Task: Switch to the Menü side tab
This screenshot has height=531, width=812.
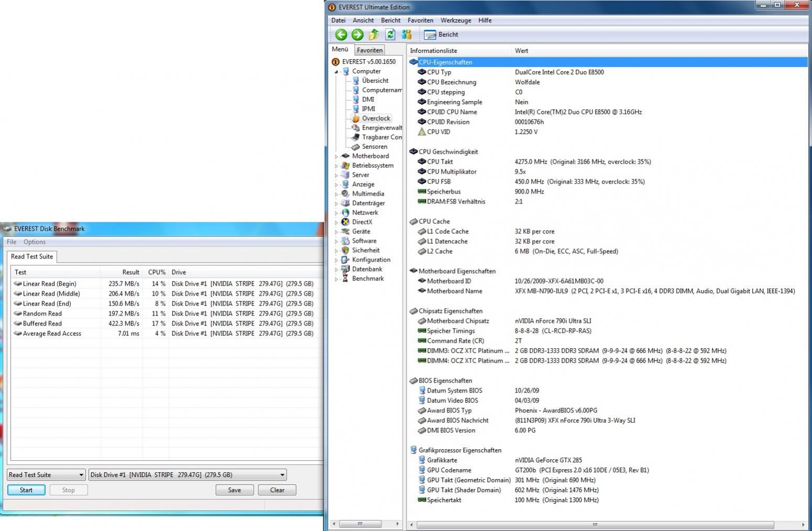Action: 340,49
